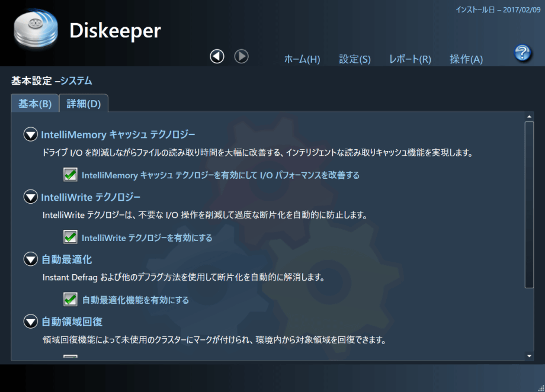The height and width of the screenshot is (392, 545).
Task: Open the 設定(S) menu
Action: point(355,59)
